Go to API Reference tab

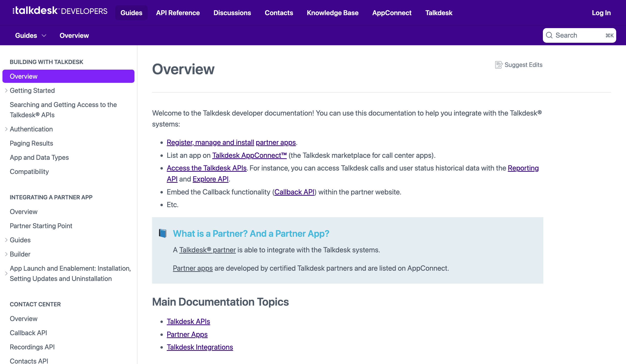(178, 13)
